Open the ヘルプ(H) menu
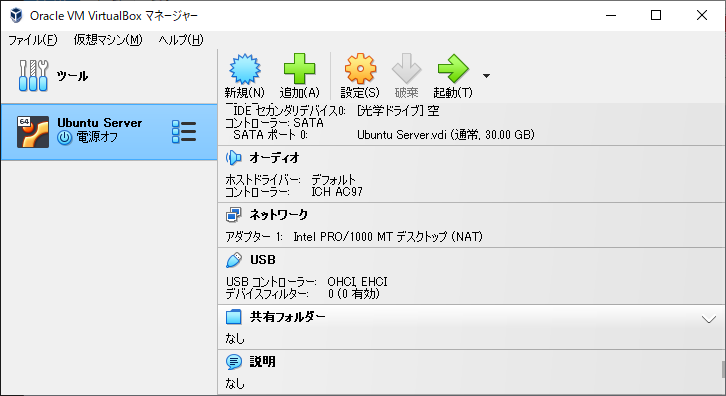Image resolution: width=726 pixels, height=396 pixels. [181, 40]
